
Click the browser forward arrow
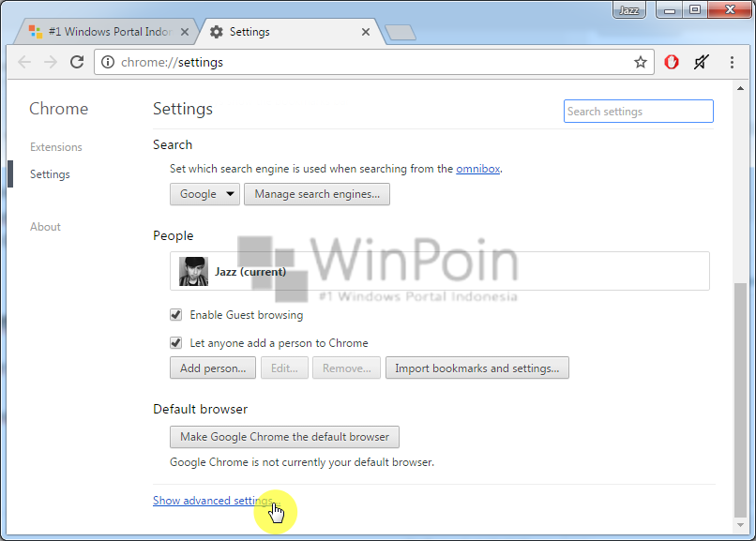[x=51, y=62]
